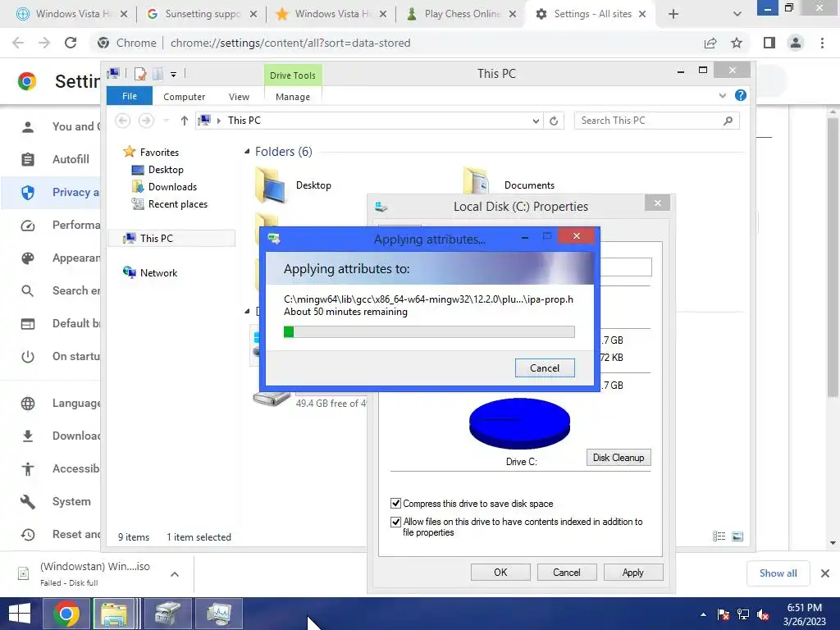
Task: Toggle Chrome side panel icon
Action: (769, 43)
